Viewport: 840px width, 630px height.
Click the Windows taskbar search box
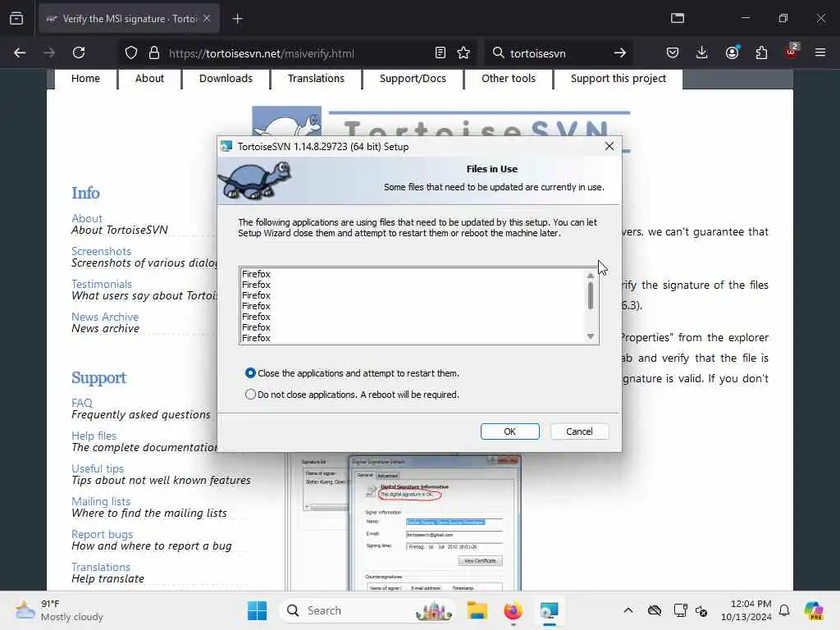[367, 610]
